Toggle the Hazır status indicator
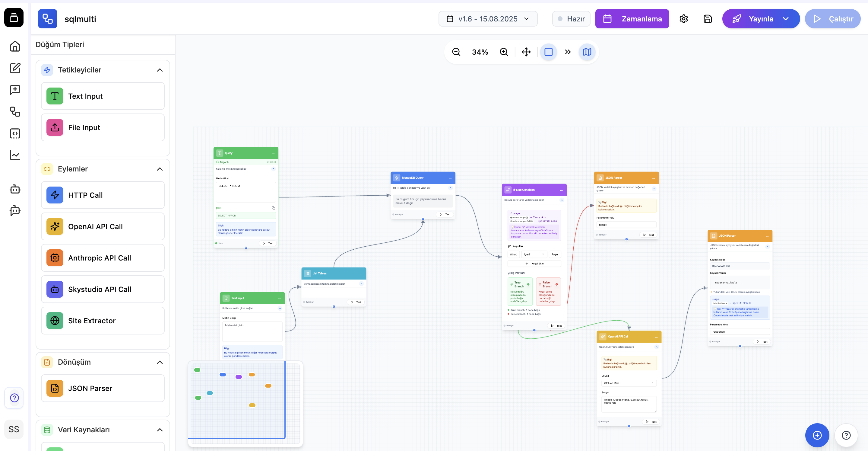Viewport: 868px width, 451px height. pyautogui.click(x=571, y=18)
